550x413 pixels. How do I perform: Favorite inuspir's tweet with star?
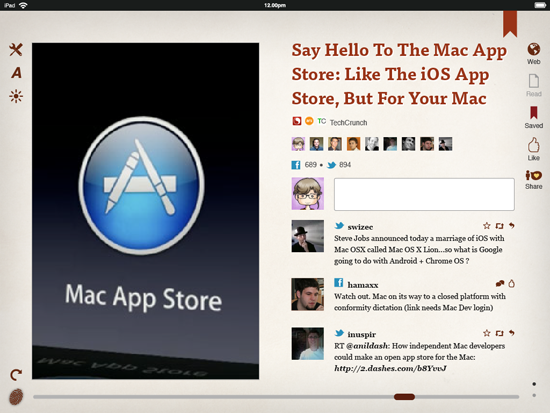[x=487, y=333]
